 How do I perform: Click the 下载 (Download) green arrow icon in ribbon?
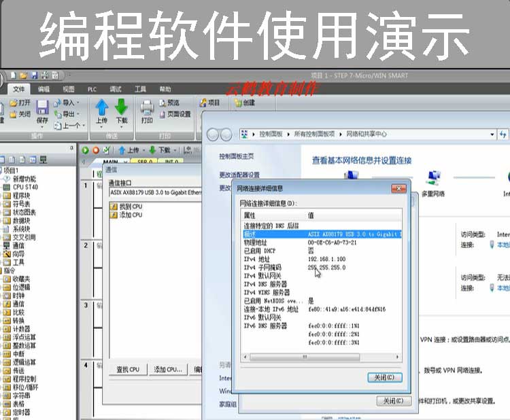(x=122, y=107)
